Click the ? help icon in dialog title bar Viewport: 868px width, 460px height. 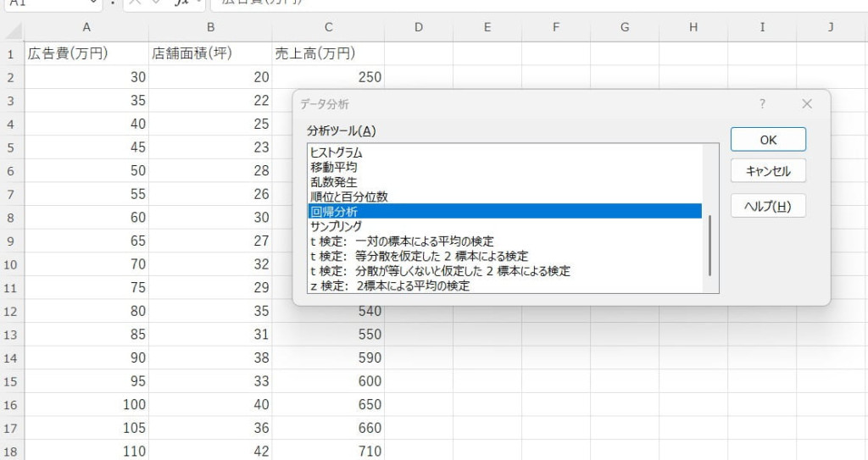(762, 104)
